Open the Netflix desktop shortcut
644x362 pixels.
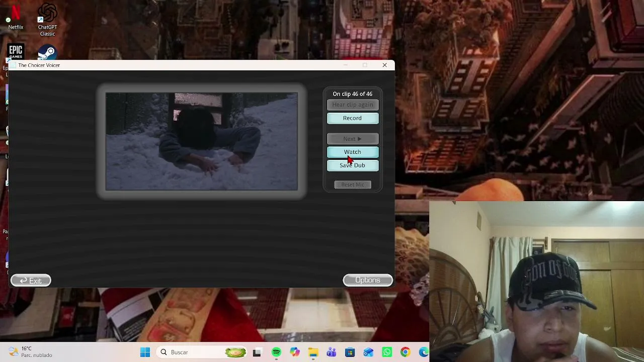click(x=16, y=17)
